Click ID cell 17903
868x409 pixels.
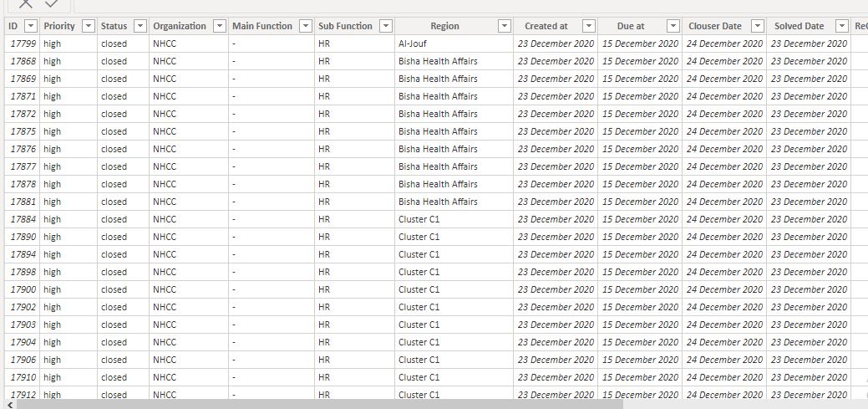coord(23,325)
